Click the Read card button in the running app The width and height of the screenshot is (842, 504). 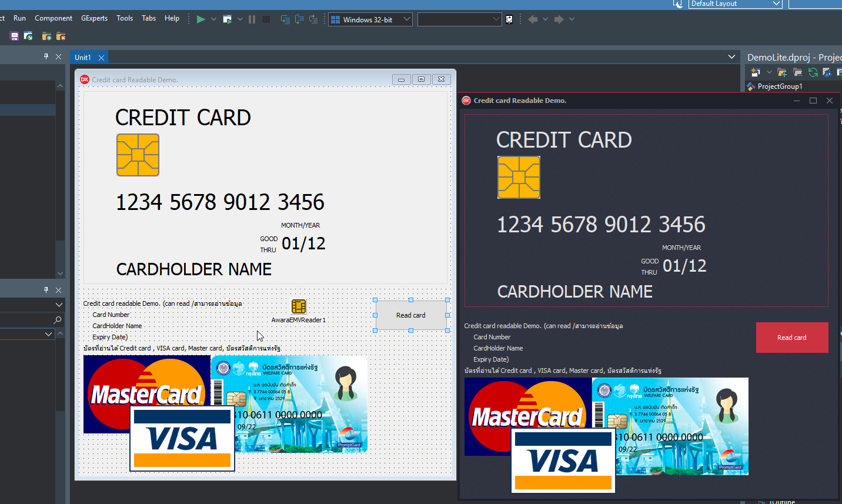pyautogui.click(x=791, y=337)
